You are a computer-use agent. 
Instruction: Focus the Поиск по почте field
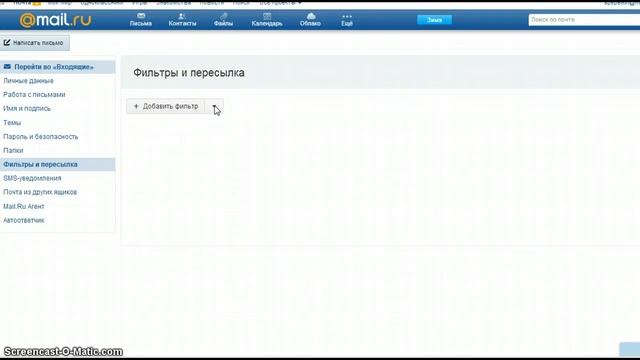(584, 20)
